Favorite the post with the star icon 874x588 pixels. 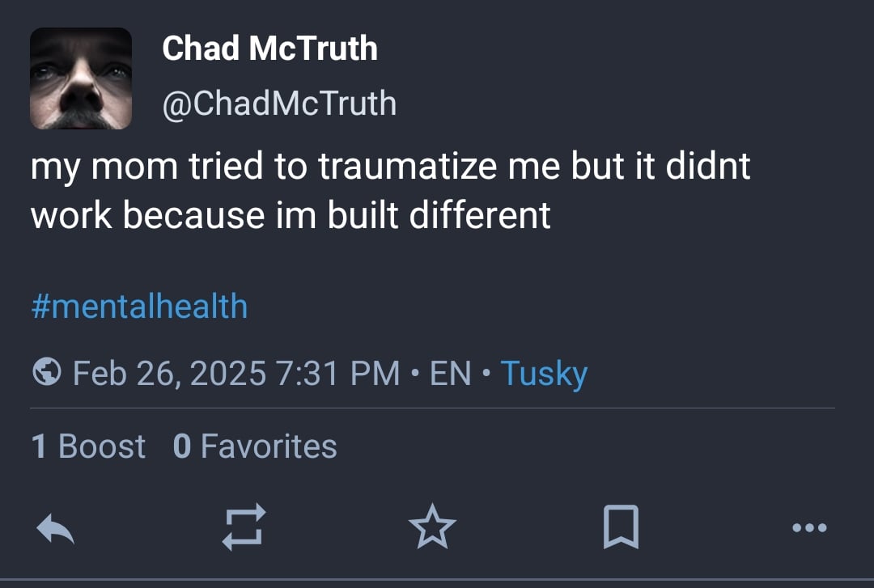click(x=433, y=527)
